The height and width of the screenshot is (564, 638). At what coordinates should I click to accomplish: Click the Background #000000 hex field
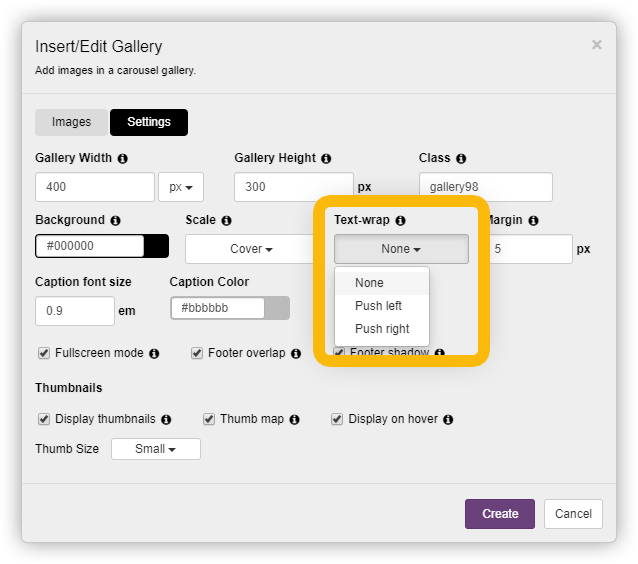click(x=90, y=246)
